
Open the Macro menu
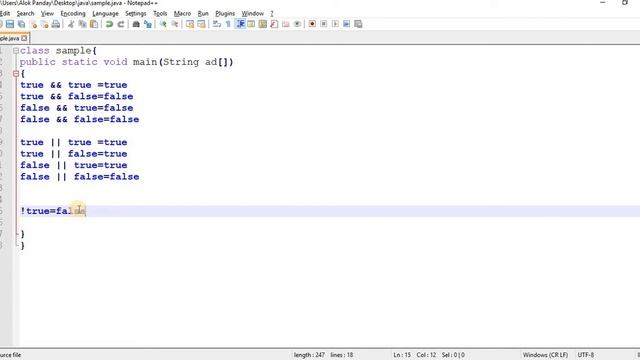pos(182,13)
